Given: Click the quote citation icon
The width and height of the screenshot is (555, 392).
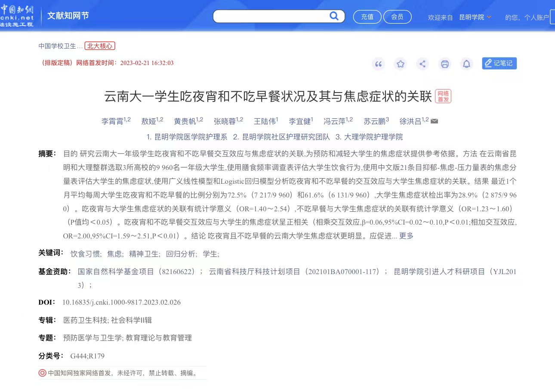Looking at the screenshot, I should pyautogui.click(x=379, y=64).
